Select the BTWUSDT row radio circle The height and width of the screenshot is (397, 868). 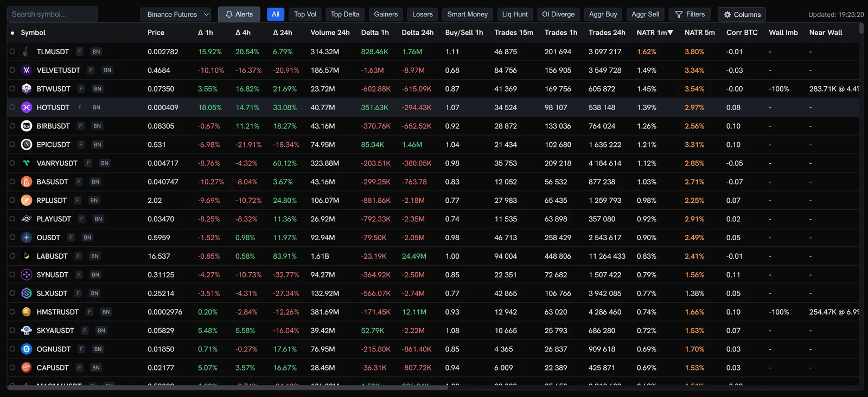12,89
